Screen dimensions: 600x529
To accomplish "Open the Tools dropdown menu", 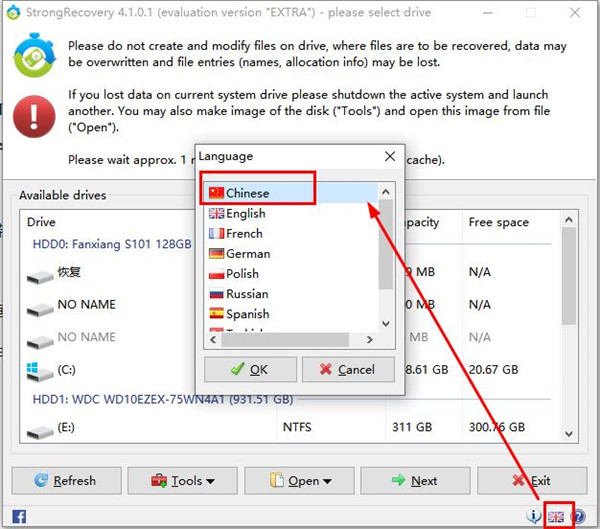I will click(x=183, y=480).
